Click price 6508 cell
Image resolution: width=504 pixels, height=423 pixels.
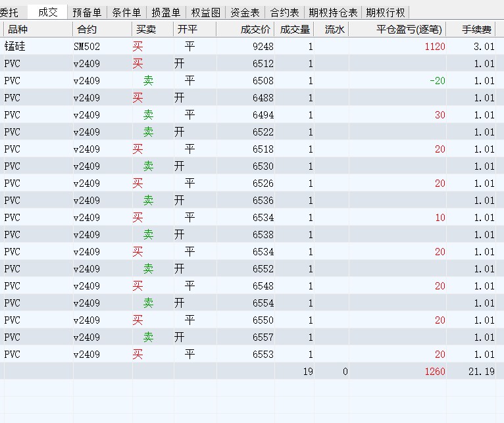[x=263, y=80]
